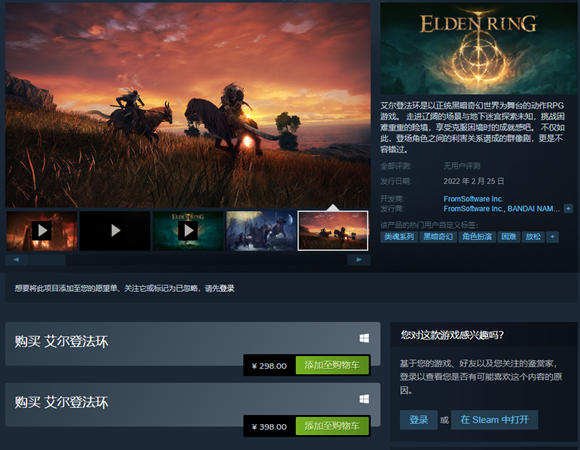580x450 pixels.
Task: Play the Elden Ring logo trailer thumbnail
Action: tap(188, 231)
